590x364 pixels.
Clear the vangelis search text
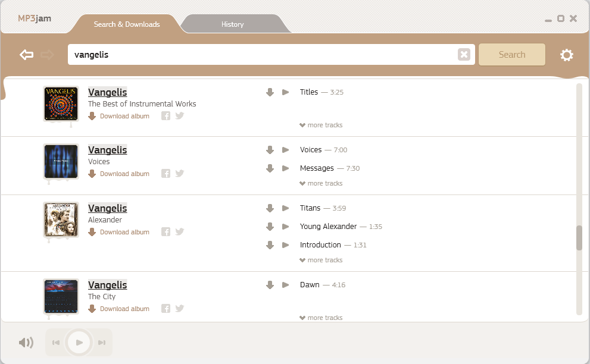point(464,55)
